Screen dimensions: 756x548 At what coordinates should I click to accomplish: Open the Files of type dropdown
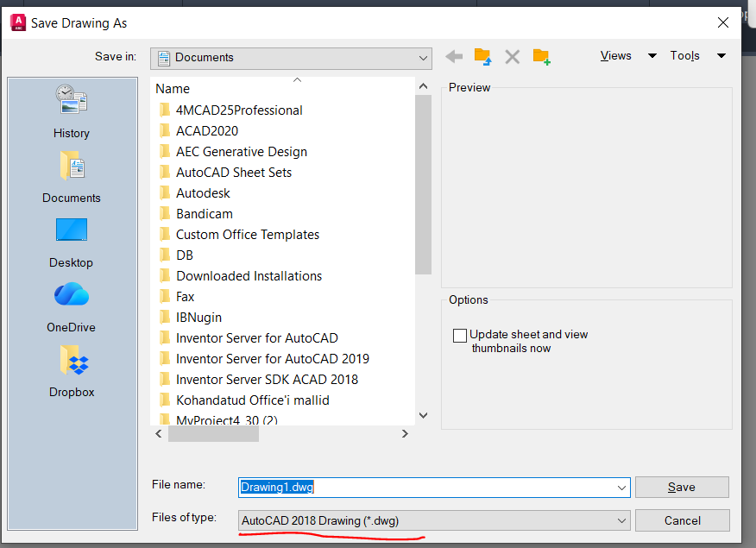pyautogui.click(x=622, y=520)
